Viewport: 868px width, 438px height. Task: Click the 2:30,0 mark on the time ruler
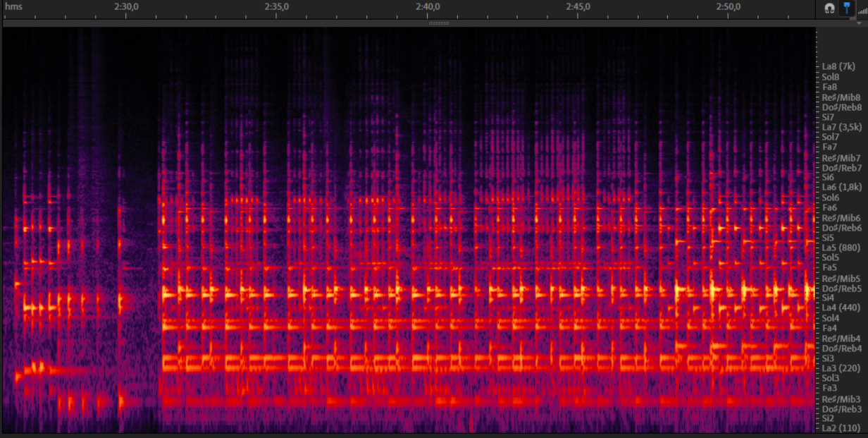pyautogui.click(x=126, y=7)
